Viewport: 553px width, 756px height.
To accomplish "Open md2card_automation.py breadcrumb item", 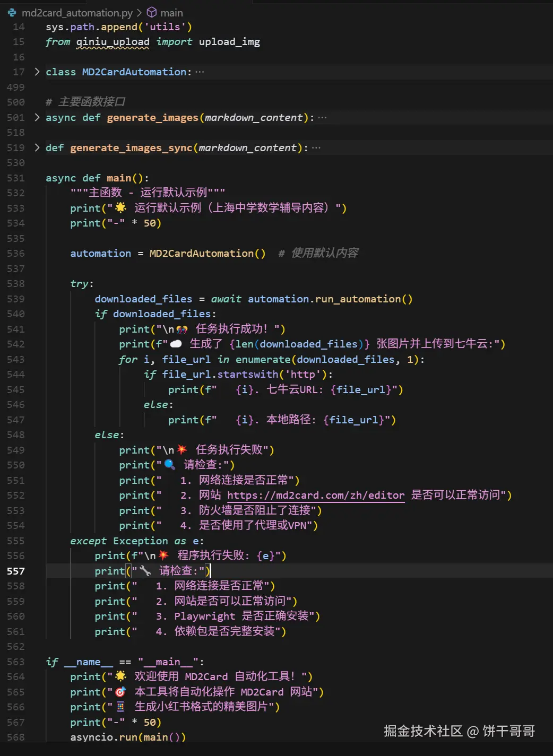I will click(x=77, y=13).
